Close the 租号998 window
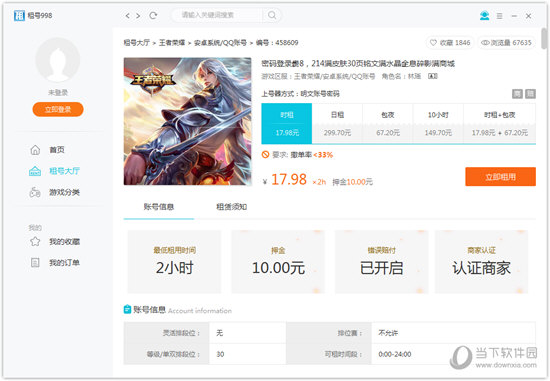 click(x=529, y=16)
